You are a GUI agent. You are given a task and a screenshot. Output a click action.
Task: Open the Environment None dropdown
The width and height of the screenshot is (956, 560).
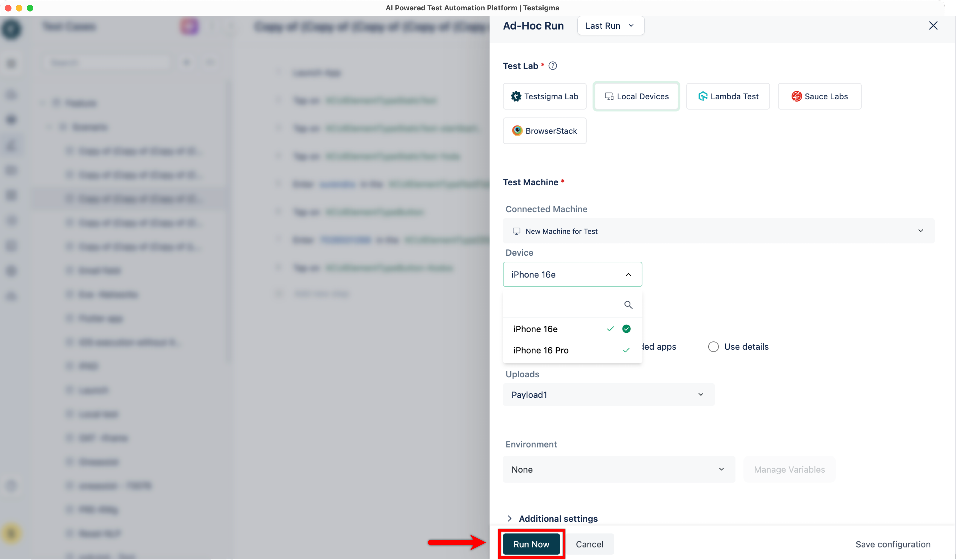pyautogui.click(x=618, y=469)
